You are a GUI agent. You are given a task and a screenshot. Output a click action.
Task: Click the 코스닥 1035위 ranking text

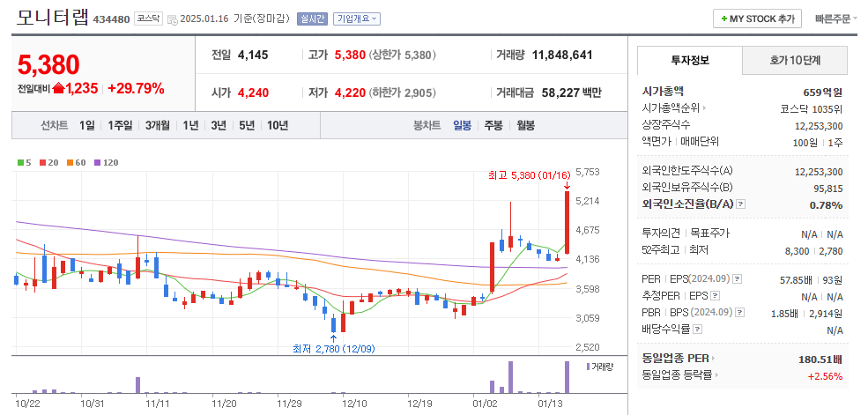[811, 108]
